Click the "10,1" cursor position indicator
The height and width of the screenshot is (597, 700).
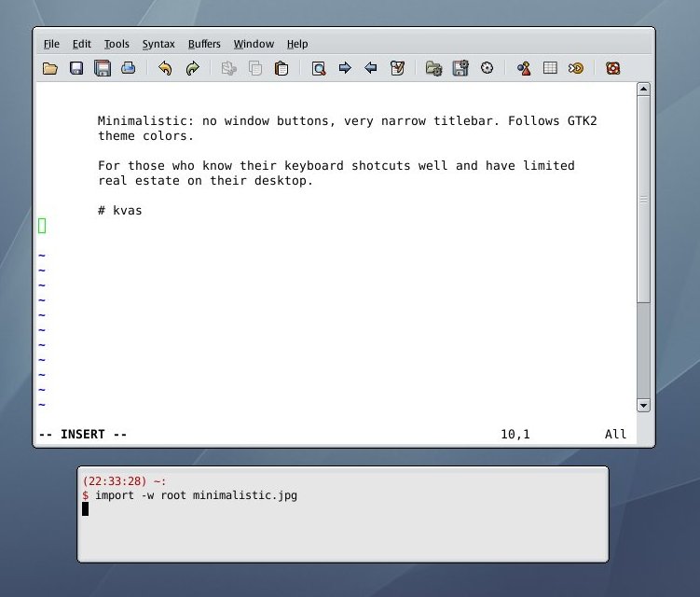[515, 435]
